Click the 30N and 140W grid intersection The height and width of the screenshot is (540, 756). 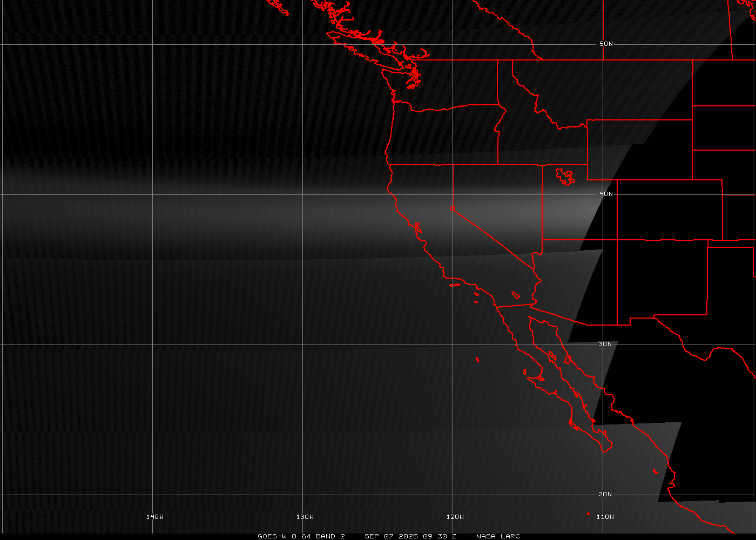(x=153, y=345)
